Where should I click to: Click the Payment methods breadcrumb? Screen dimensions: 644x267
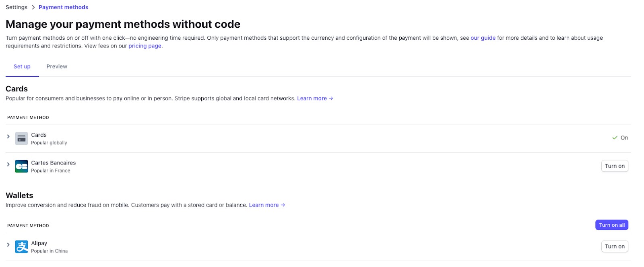click(64, 7)
